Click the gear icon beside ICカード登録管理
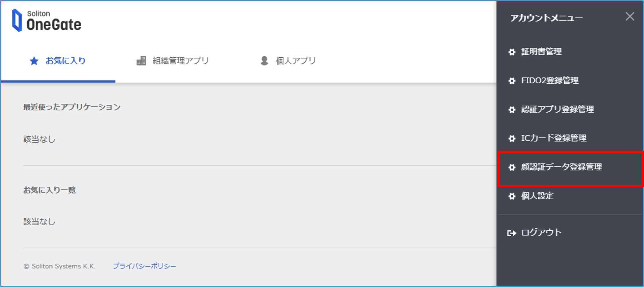 click(512, 138)
